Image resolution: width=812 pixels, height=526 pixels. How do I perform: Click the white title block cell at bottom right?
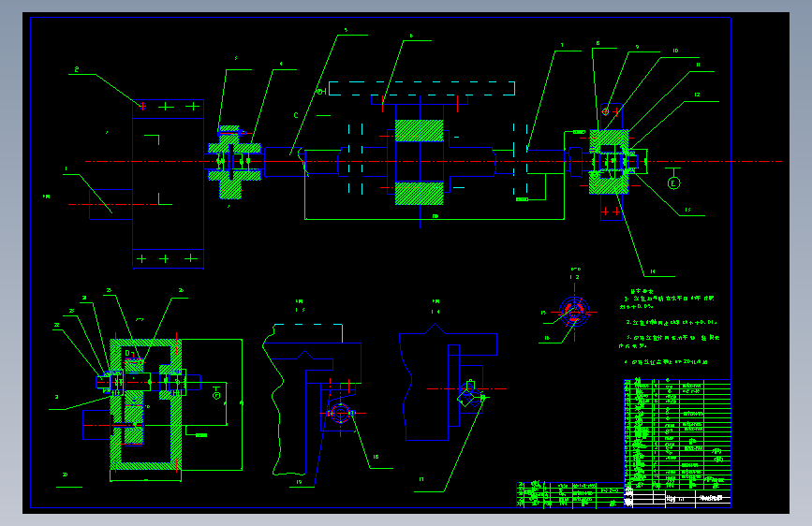(677, 498)
